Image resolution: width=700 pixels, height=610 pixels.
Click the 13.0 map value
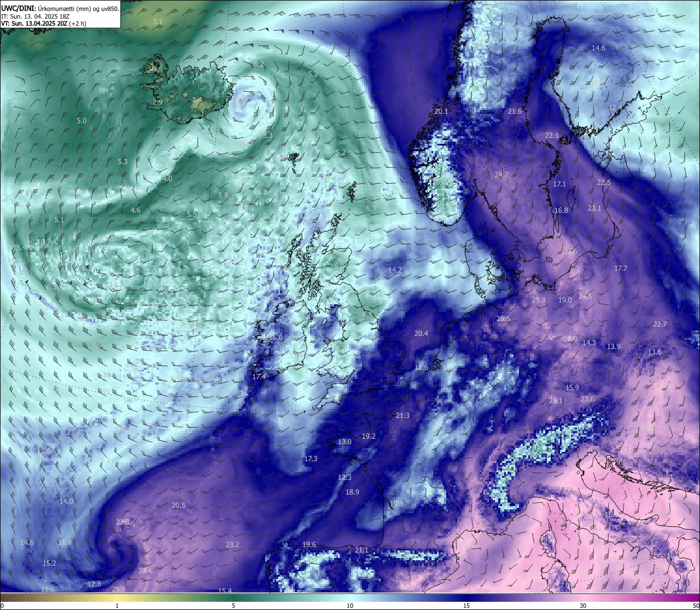(345, 441)
